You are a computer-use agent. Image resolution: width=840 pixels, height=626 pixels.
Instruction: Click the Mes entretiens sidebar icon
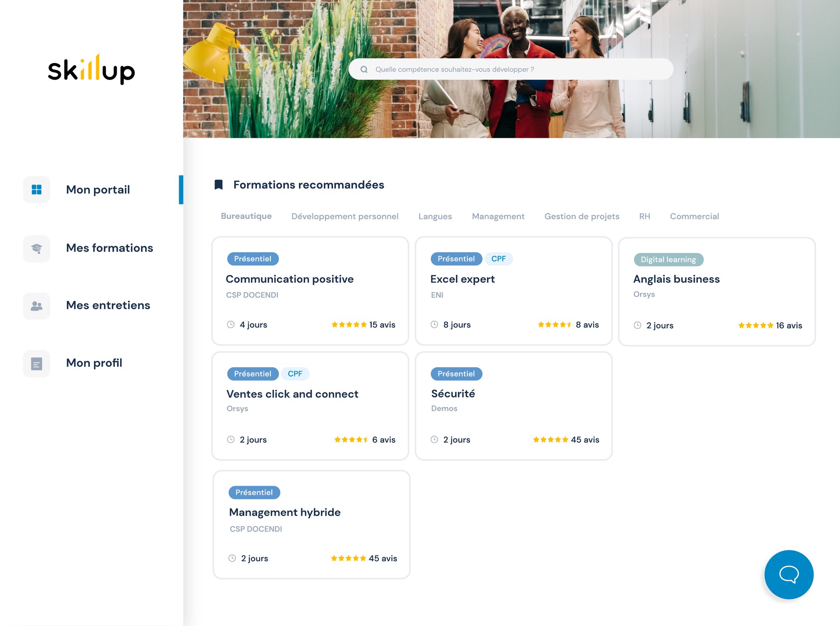[x=37, y=305]
